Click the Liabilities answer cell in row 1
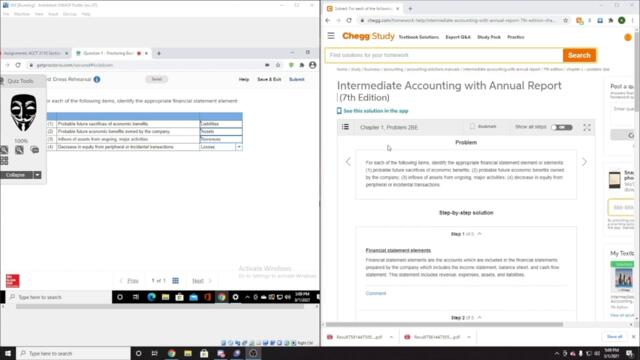Viewport: 640px width, 360px height. 221,124
